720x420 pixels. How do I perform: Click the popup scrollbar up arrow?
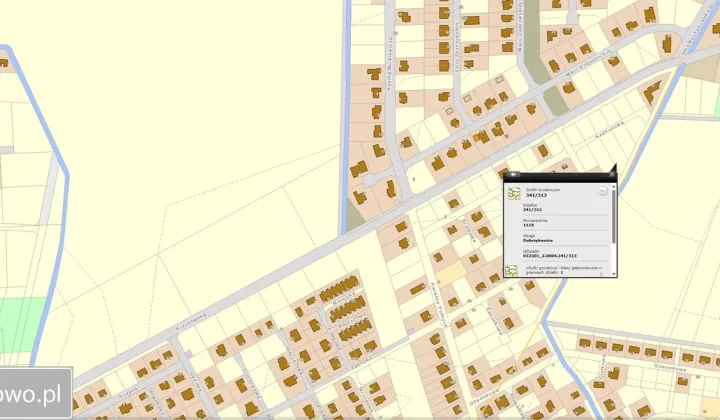point(613,186)
